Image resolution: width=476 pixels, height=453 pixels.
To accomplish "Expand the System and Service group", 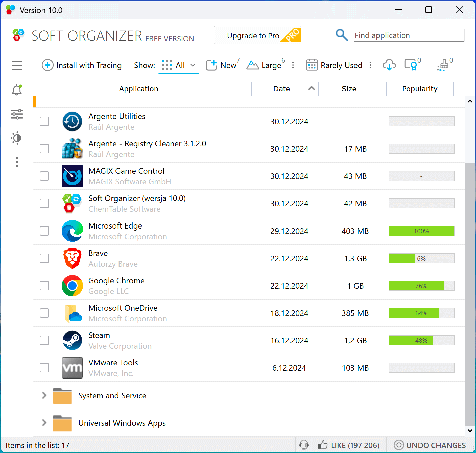I will pos(44,395).
